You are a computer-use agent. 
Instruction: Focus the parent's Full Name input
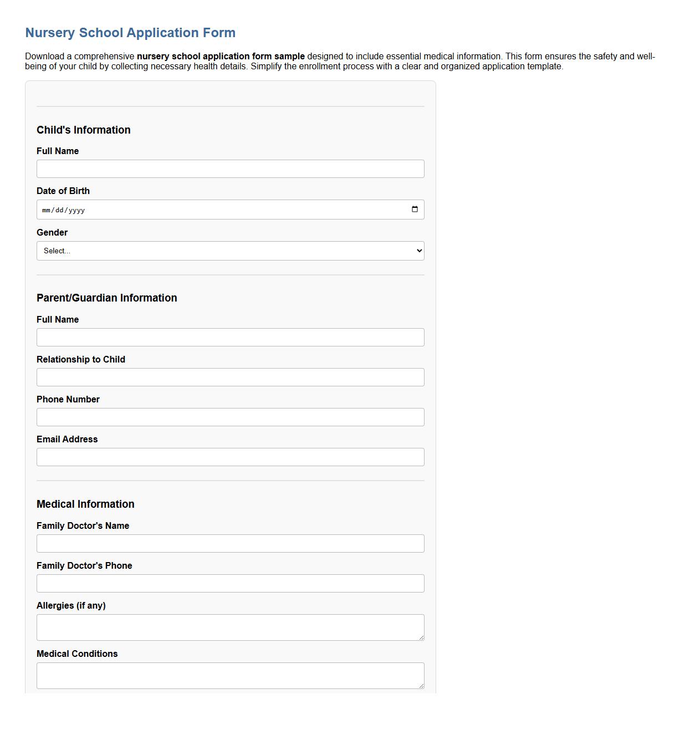tap(230, 337)
